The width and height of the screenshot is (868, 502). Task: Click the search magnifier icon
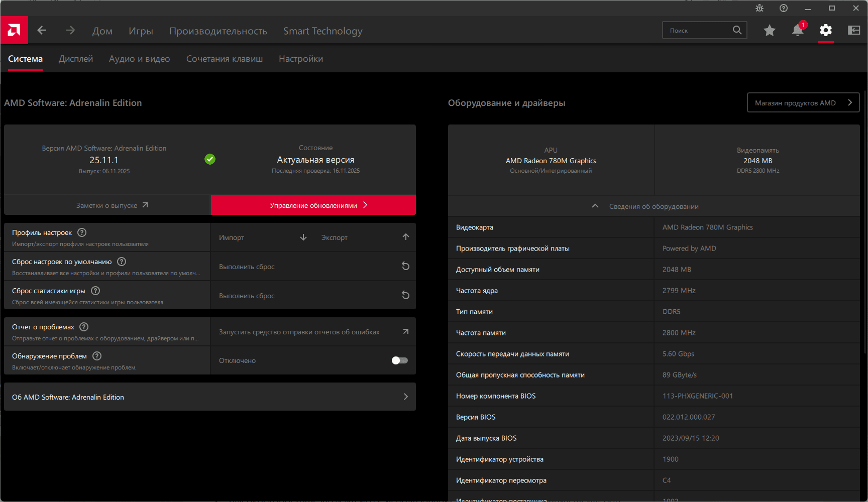(737, 30)
